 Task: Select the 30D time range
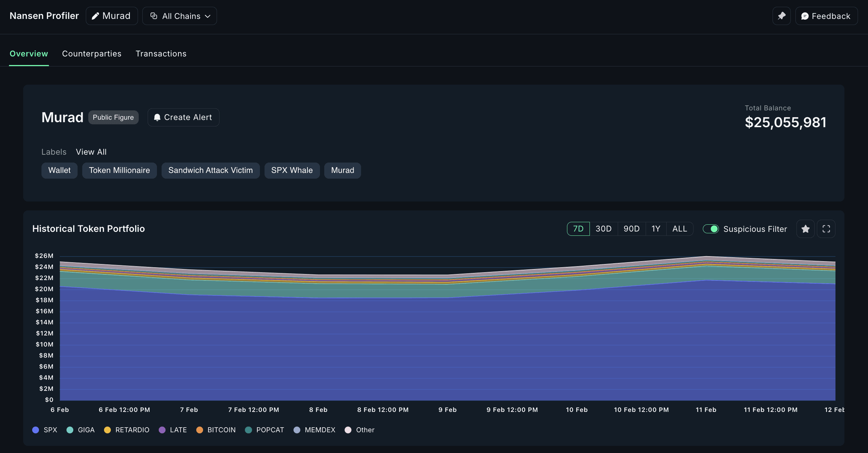(x=603, y=229)
